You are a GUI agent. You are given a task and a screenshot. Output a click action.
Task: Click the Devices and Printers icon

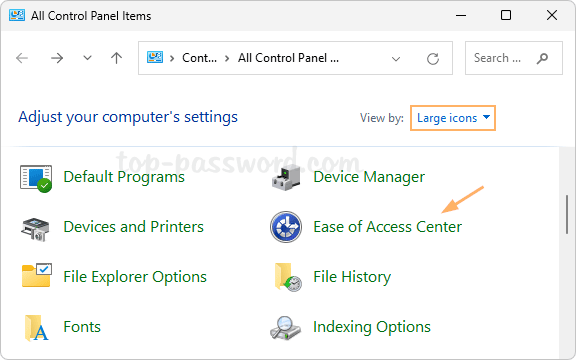[x=35, y=229]
